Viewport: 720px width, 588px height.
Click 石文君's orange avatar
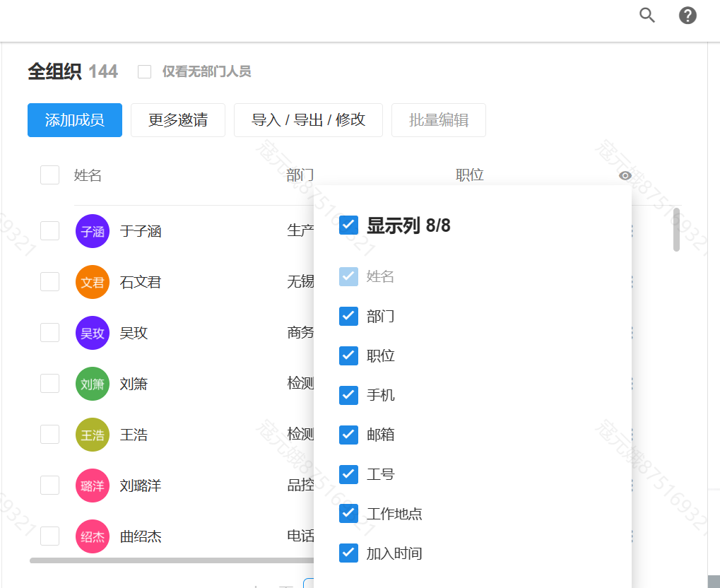pyautogui.click(x=93, y=282)
